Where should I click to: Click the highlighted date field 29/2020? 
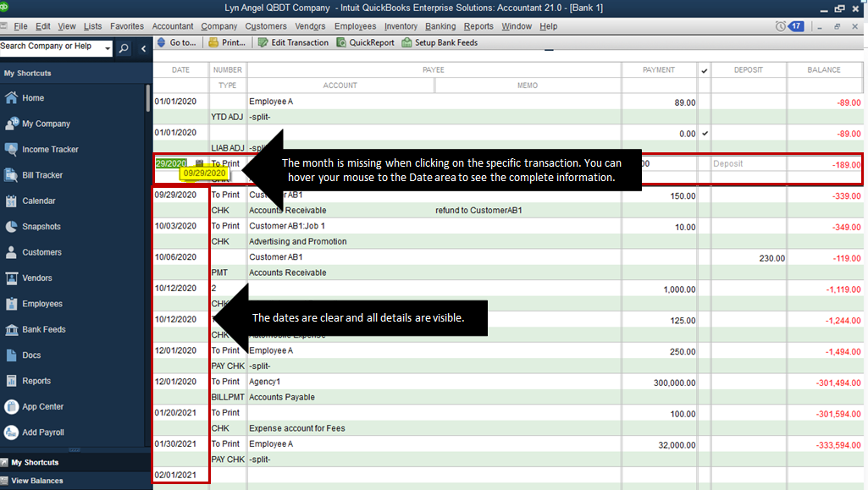[171, 163]
